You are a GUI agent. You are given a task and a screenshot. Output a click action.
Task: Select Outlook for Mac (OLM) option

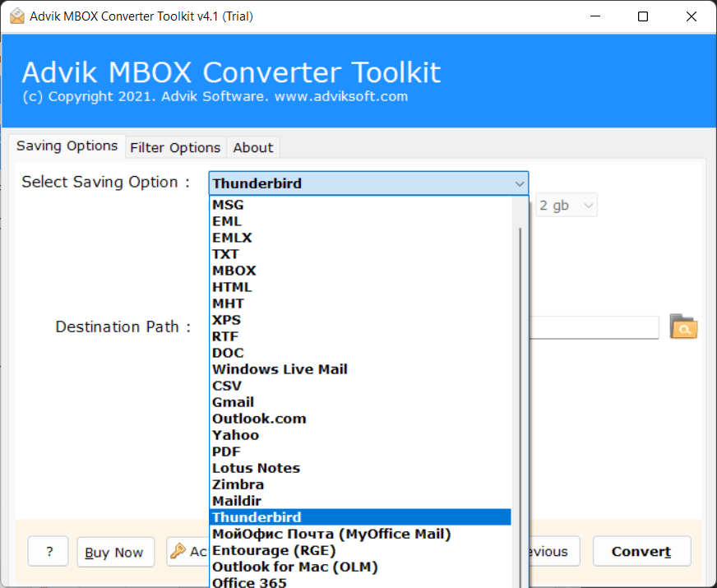click(x=360, y=567)
